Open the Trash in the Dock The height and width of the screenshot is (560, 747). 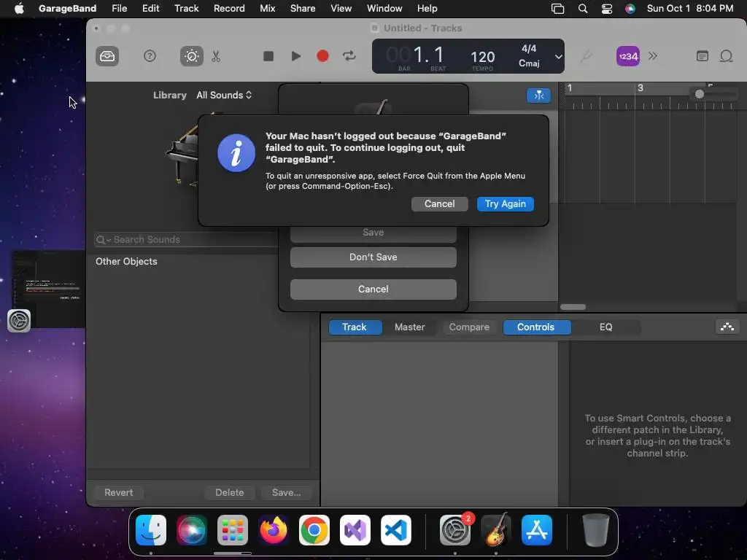click(x=595, y=530)
